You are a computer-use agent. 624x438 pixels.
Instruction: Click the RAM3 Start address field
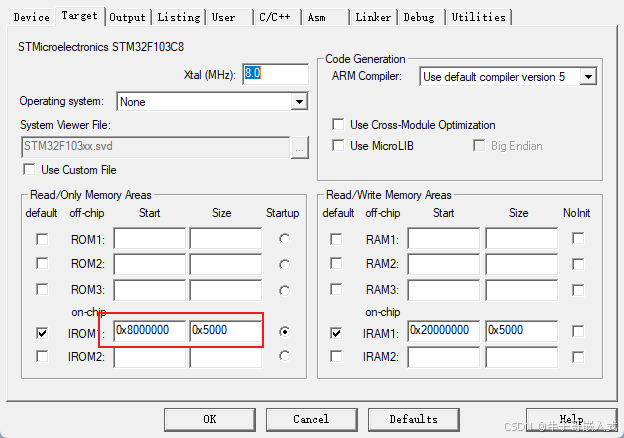[444, 290]
